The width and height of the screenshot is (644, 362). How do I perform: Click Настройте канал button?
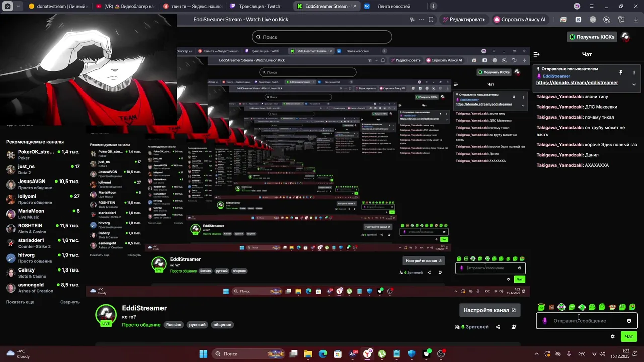click(x=490, y=310)
